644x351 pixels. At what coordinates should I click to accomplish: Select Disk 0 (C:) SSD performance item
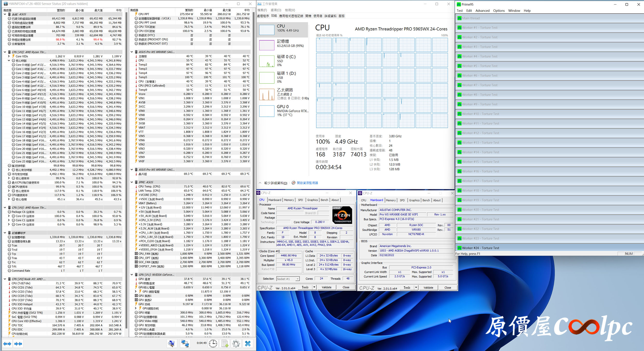pos(283,61)
